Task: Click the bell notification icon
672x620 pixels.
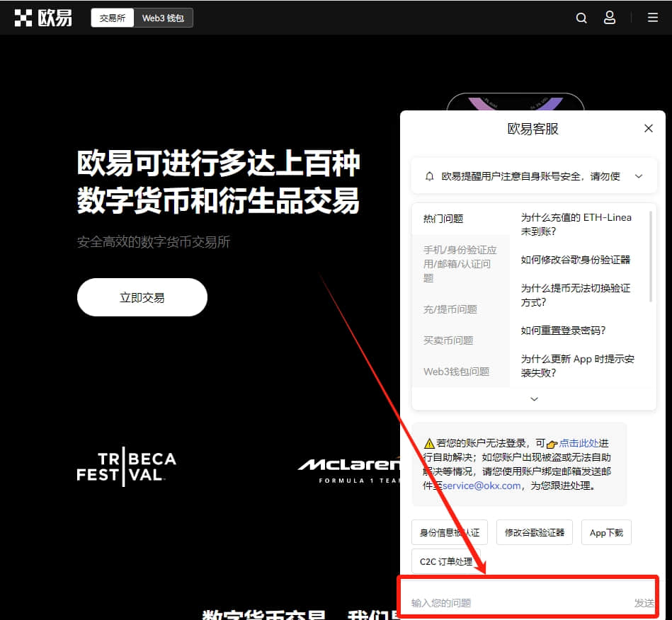Action: point(429,176)
